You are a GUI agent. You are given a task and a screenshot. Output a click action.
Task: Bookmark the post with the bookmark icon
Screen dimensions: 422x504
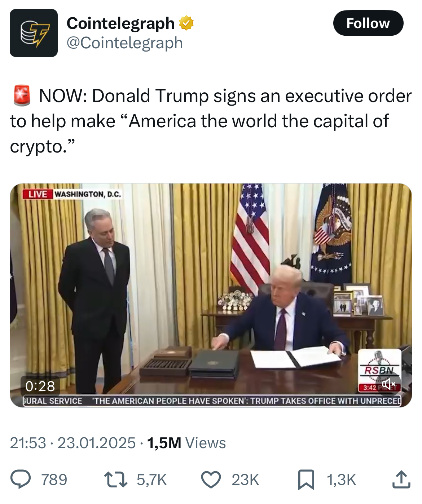(x=306, y=479)
